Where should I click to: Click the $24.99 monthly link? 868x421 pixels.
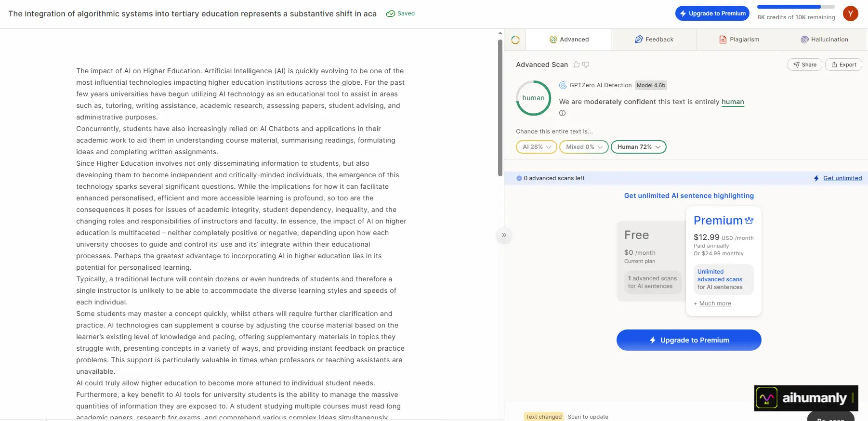[723, 253]
